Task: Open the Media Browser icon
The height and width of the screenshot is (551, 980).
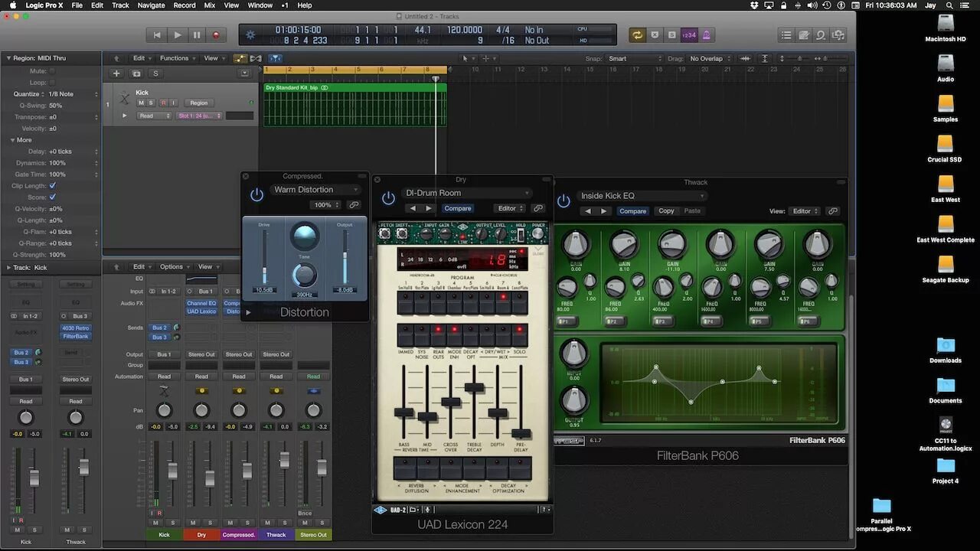Action: (x=838, y=34)
